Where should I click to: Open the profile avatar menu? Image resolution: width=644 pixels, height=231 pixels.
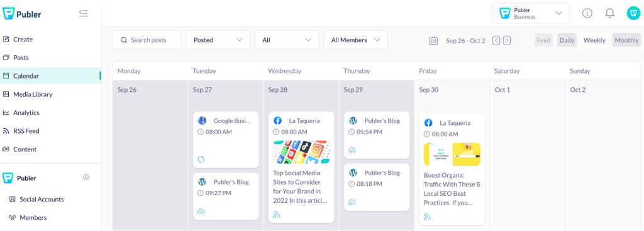(x=633, y=13)
